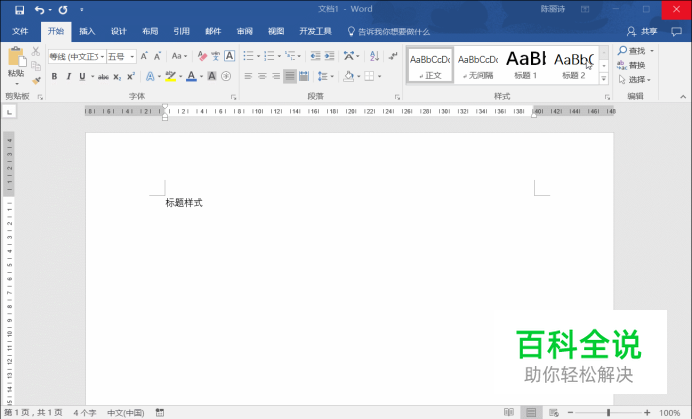Open the numbered list dropdown
692x419 pixels.
(x=279, y=56)
